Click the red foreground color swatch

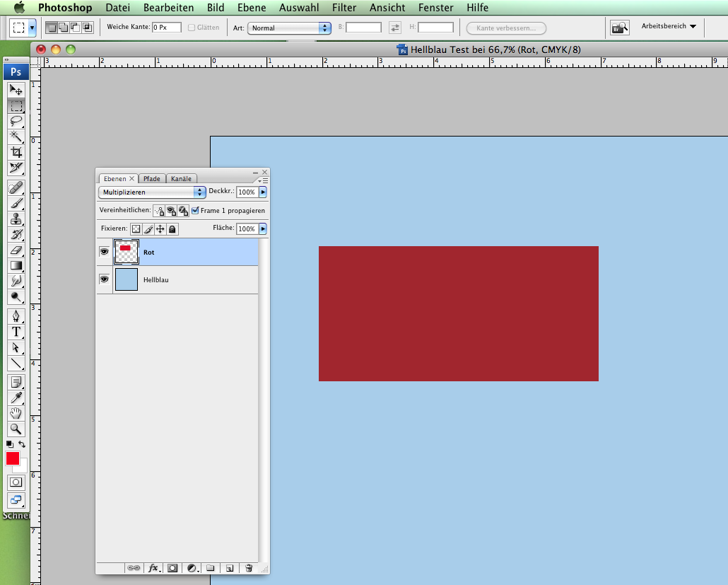pyautogui.click(x=13, y=458)
